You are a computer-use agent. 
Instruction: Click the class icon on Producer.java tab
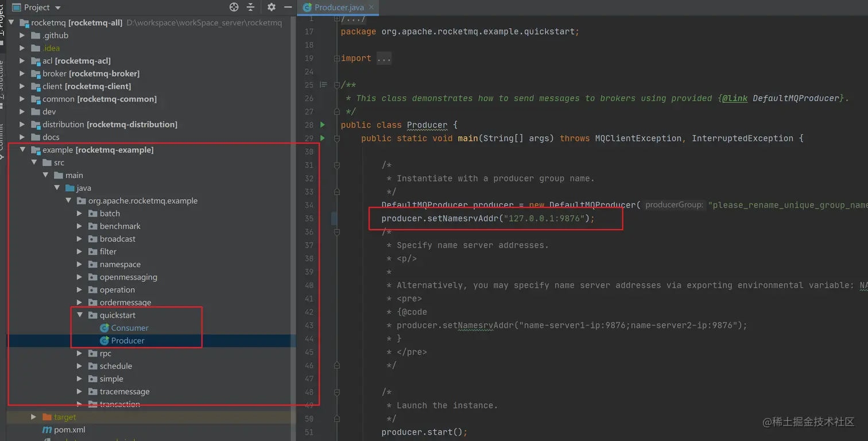click(x=308, y=7)
